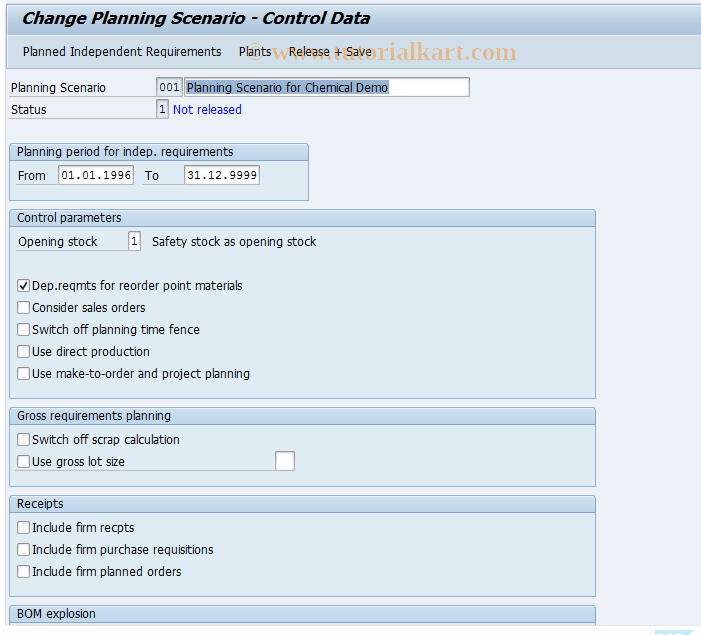The width and height of the screenshot is (701, 635).
Task: Check Use make-to-order and project planning
Action: click(x=24, y=373)
